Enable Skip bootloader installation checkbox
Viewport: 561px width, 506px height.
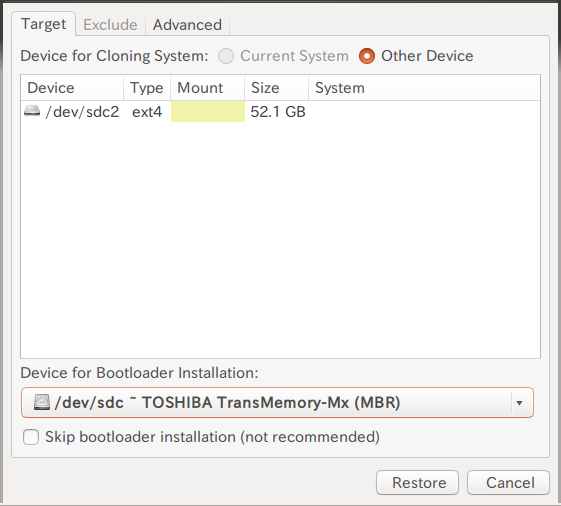click(x=31, y=437)
